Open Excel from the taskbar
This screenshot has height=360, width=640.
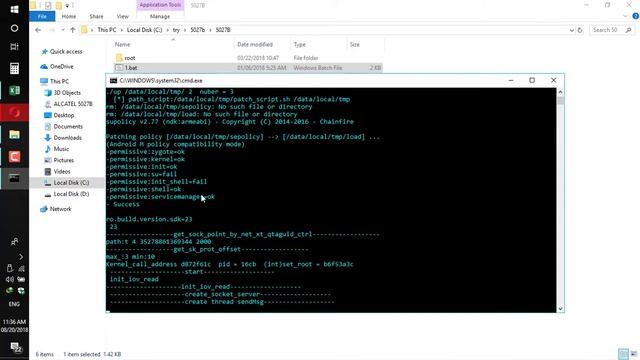click(x=14, y=90)
